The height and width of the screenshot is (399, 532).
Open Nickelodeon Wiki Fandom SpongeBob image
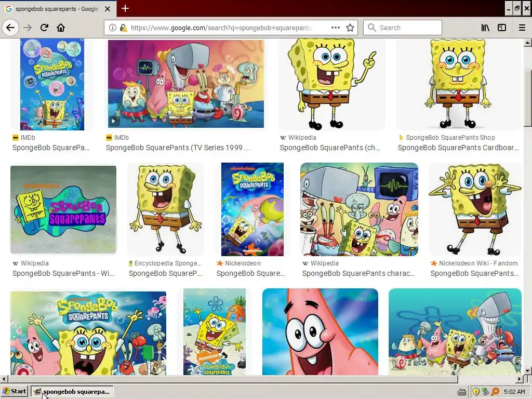point(475,209)
